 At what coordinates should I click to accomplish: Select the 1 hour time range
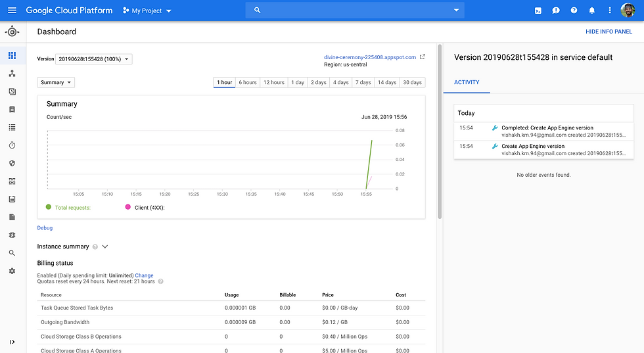click(x=224, y=83)
